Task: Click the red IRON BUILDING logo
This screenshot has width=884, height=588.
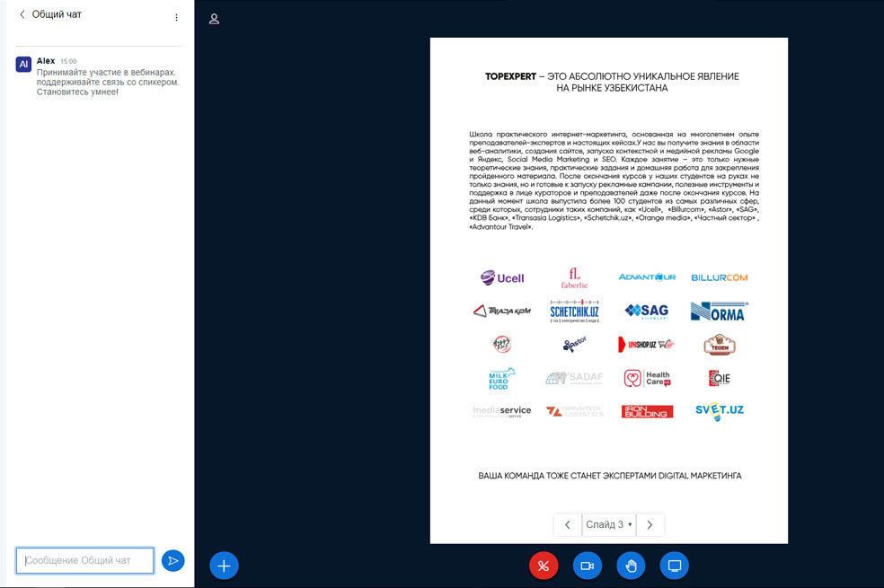Action: tap(647, 411)
